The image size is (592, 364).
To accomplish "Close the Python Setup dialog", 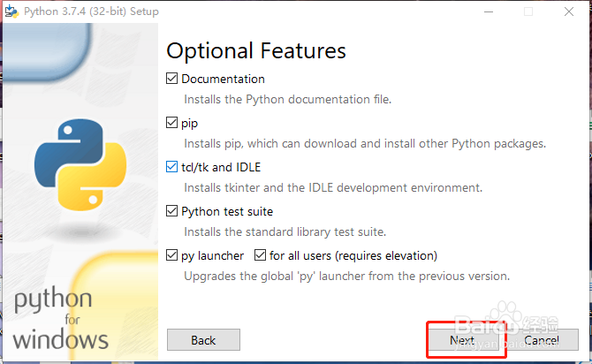I will tap(569, 11).
